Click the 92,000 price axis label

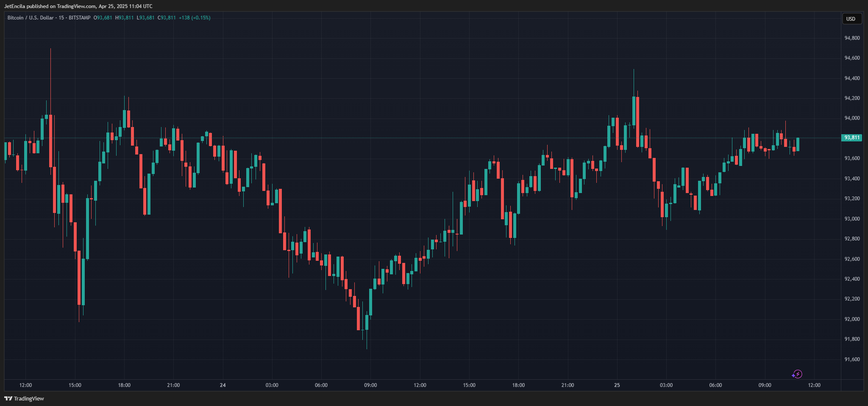point(852,319)
